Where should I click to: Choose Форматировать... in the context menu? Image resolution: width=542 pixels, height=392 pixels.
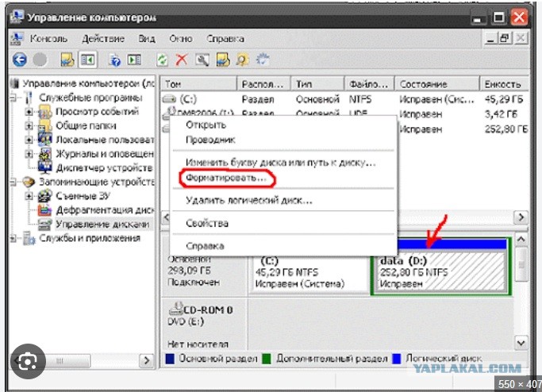click(x=226, y=178)
